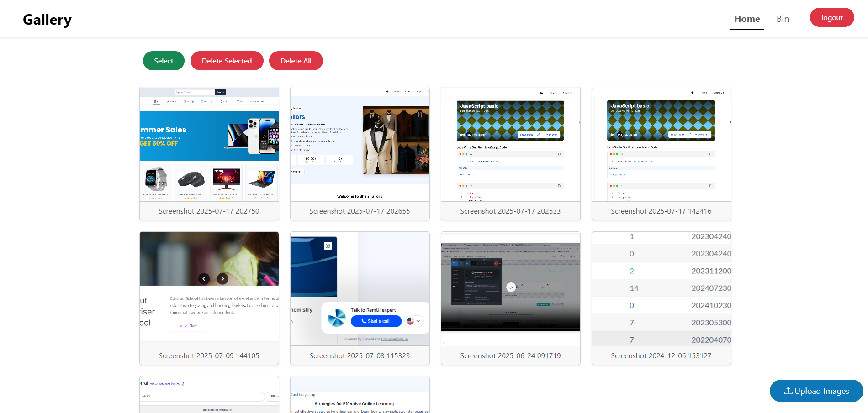This screenshot has width=868, height=413.
Task: Click the Upload Images button
Action: (816, 391)
